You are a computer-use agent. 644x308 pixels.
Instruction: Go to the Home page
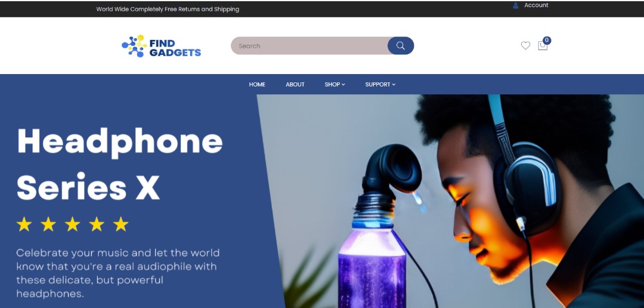[x=257, y=84]
